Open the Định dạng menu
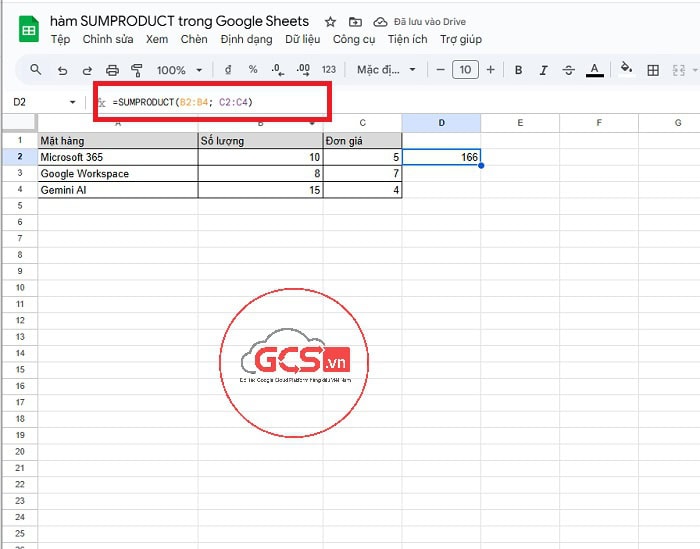Viewport: 700px width, 549px height. click(x=246, y=39)
